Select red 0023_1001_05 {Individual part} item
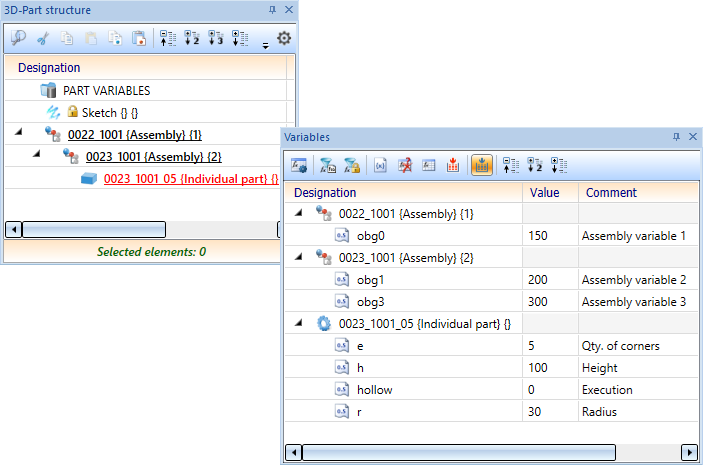This screenshot has width=703, height=465. [191, 178]
